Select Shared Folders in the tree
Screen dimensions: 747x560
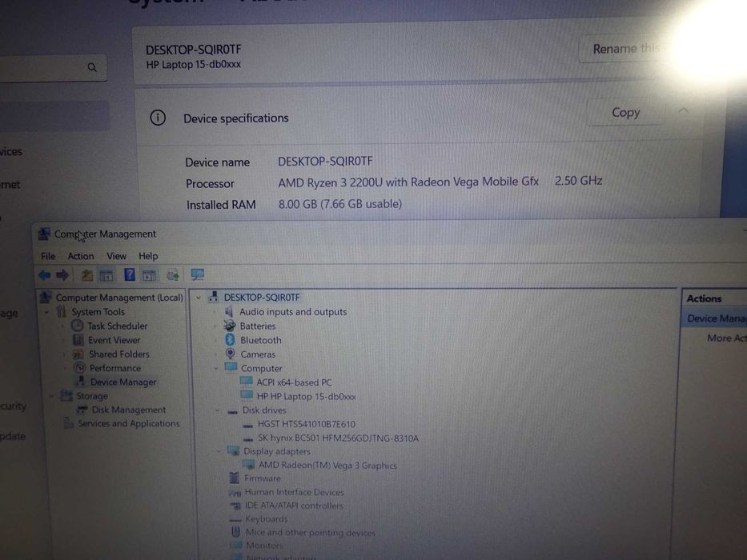pyautogui.click(x=119, y=354)
